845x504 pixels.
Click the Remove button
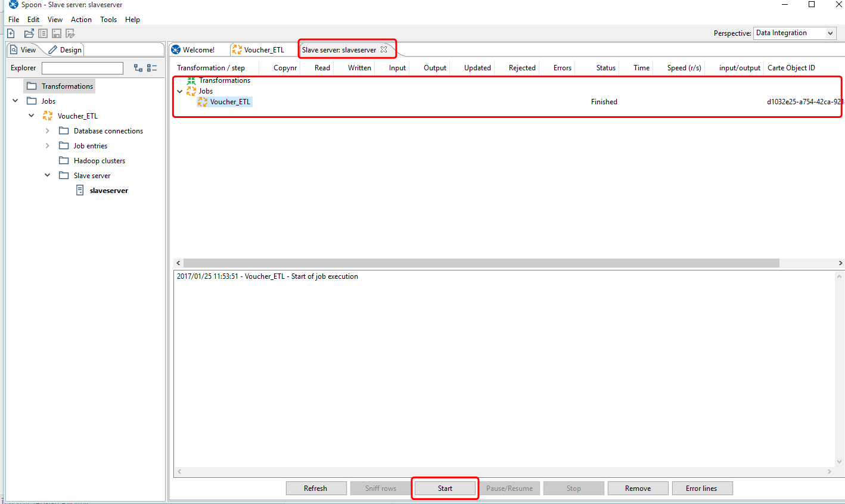[638, 489]
